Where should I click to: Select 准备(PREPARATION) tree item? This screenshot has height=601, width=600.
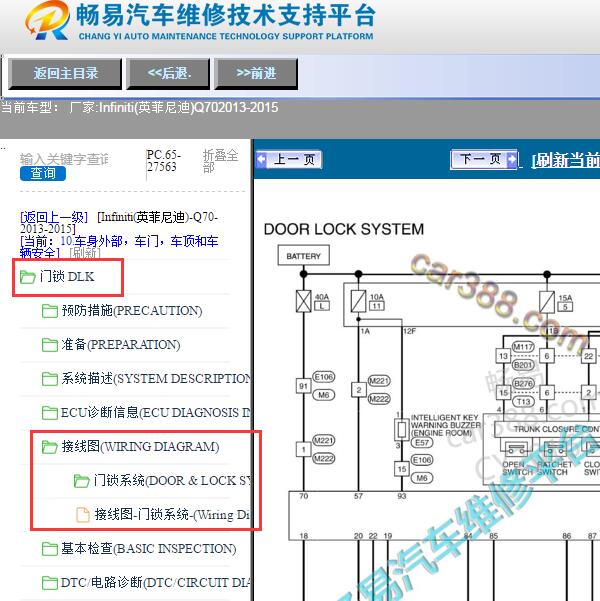(121, 345)
